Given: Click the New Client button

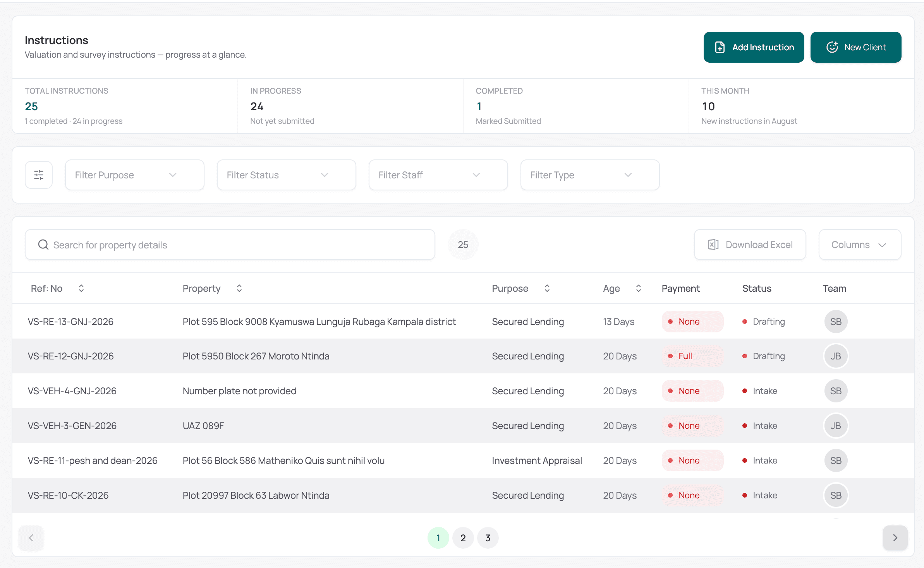Looking at the screenshot, I should 856,47.
